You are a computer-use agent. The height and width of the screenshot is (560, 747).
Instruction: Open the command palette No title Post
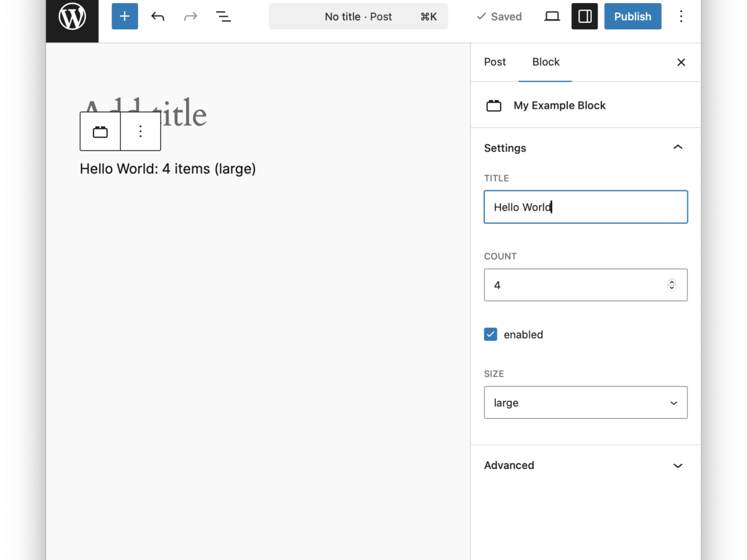coord(359,16)
